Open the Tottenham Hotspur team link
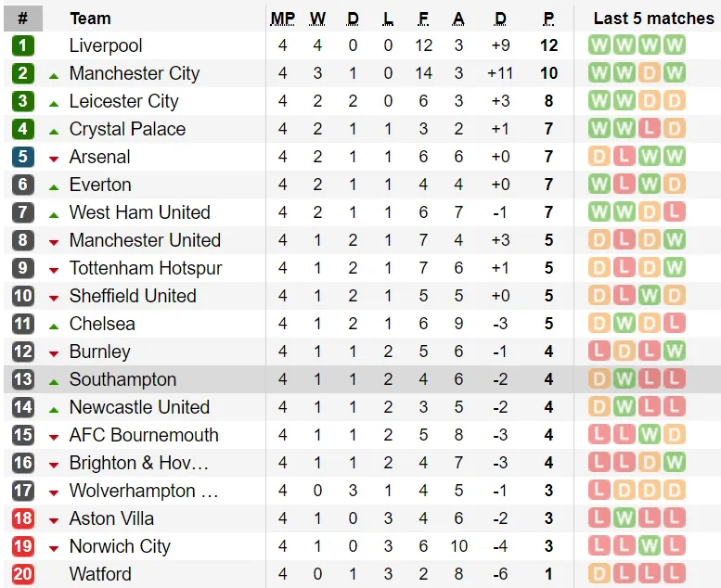This screenshot has height=588, width=721. tap(146, 268)
